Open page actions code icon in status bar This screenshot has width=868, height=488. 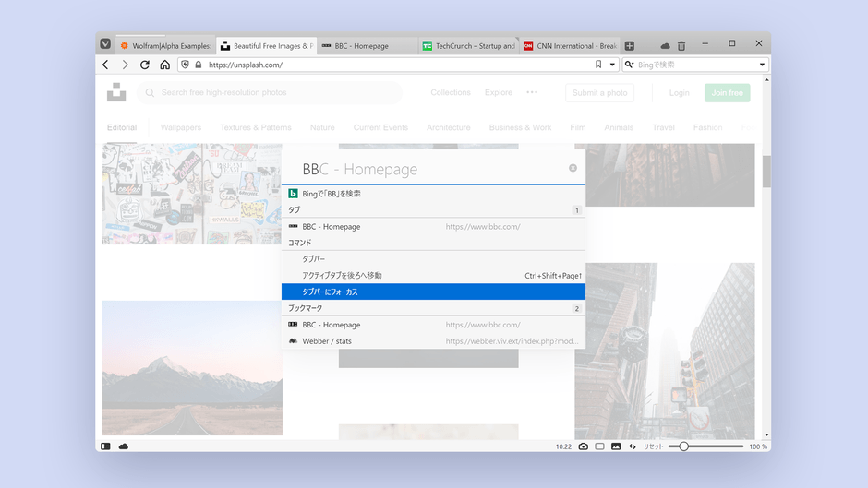pyautogui.click(x=633, y=446)
